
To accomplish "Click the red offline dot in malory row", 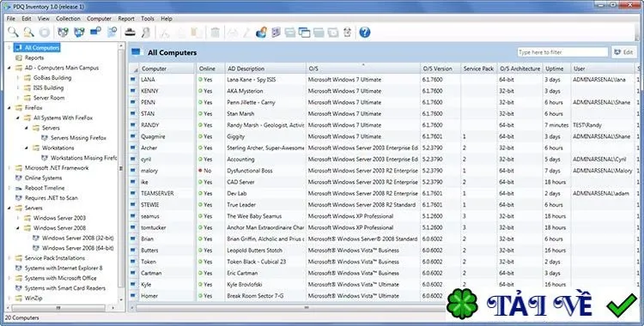I will [x=200, y=171].
